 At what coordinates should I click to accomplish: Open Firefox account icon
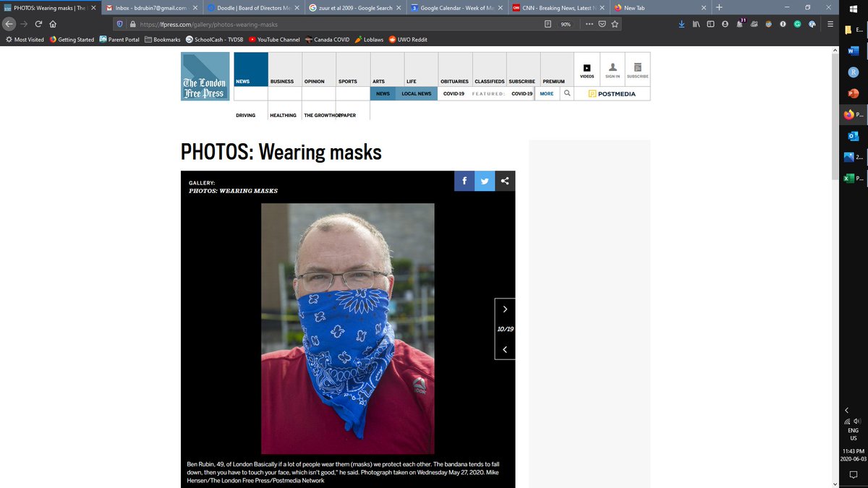725,23
